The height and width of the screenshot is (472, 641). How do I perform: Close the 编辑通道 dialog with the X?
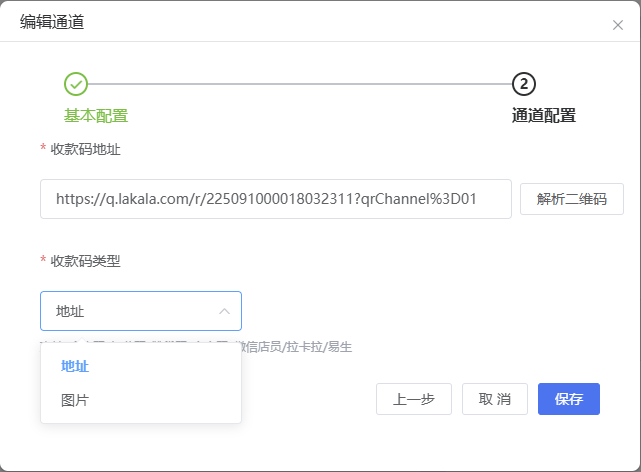click(x=617, y=25)
